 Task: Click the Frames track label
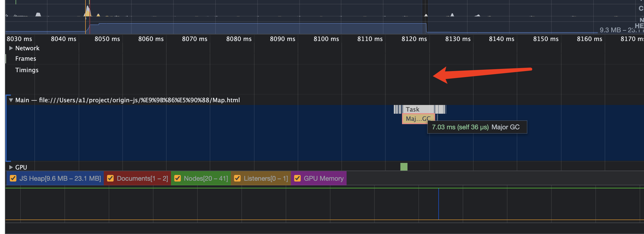pyautogui.click(x=26, y=58)
